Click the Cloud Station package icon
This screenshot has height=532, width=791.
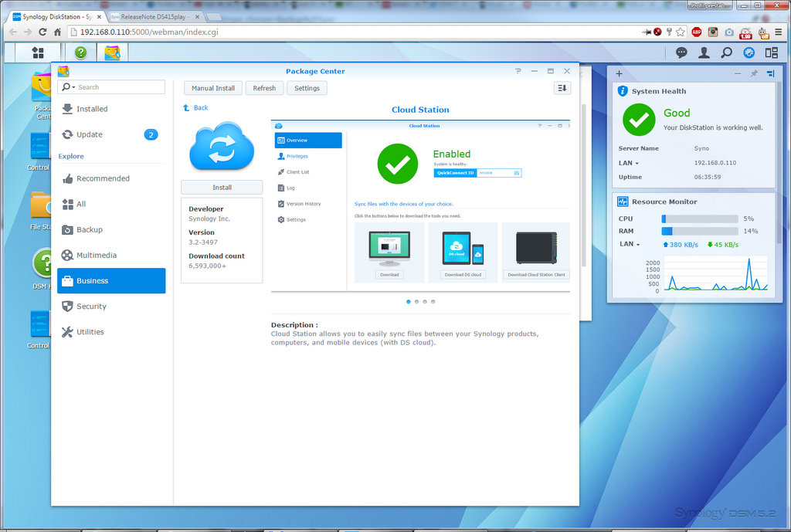coord(222,146)
